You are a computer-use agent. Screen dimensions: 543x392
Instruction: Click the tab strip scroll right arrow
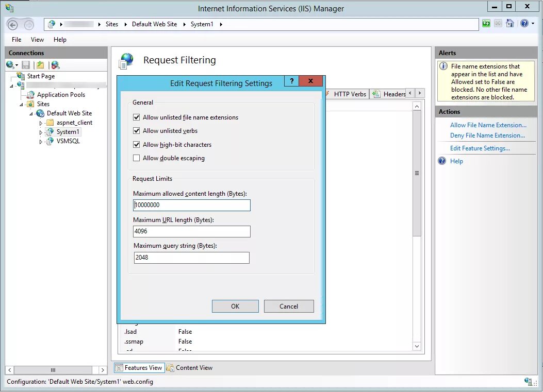[x=420, y=93]
